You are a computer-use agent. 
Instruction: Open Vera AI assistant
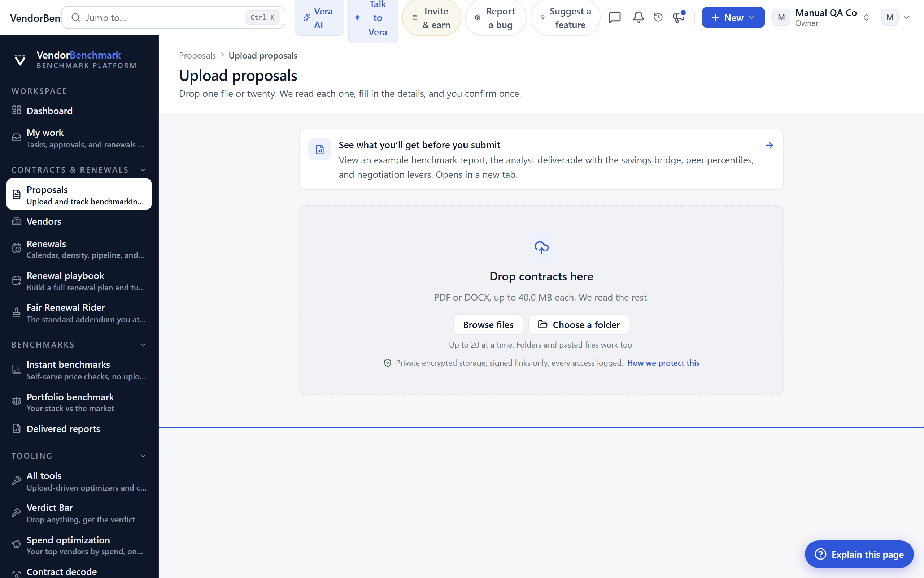(319, 18)
